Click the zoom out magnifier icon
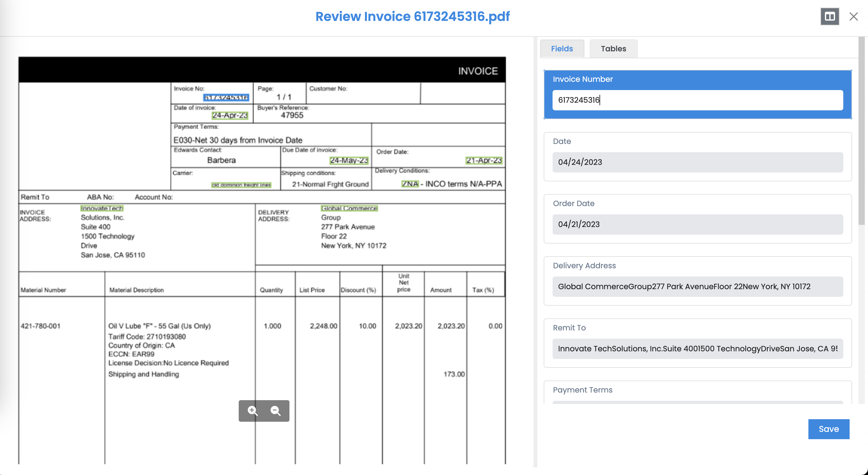868x475 pixels. coord(275,410)
